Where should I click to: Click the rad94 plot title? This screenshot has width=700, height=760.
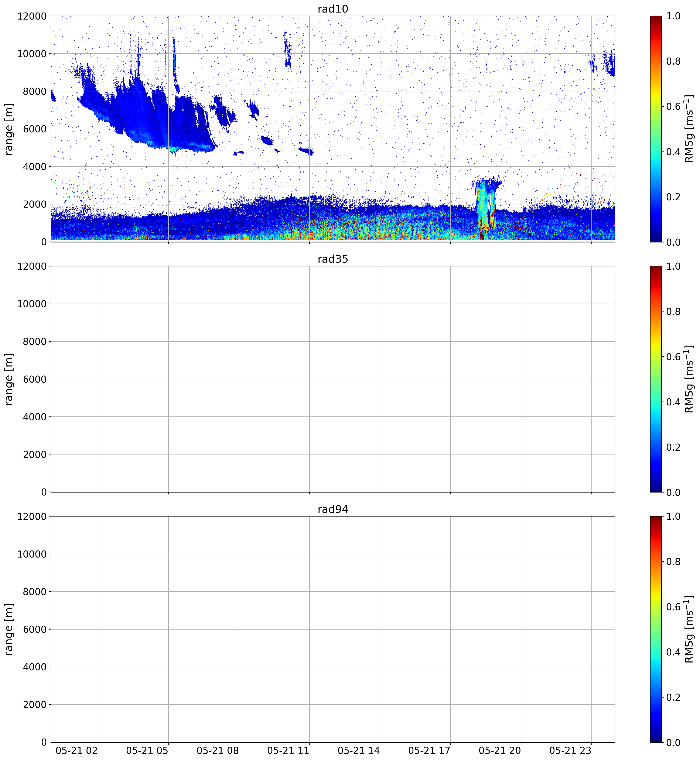pos(332,509)
